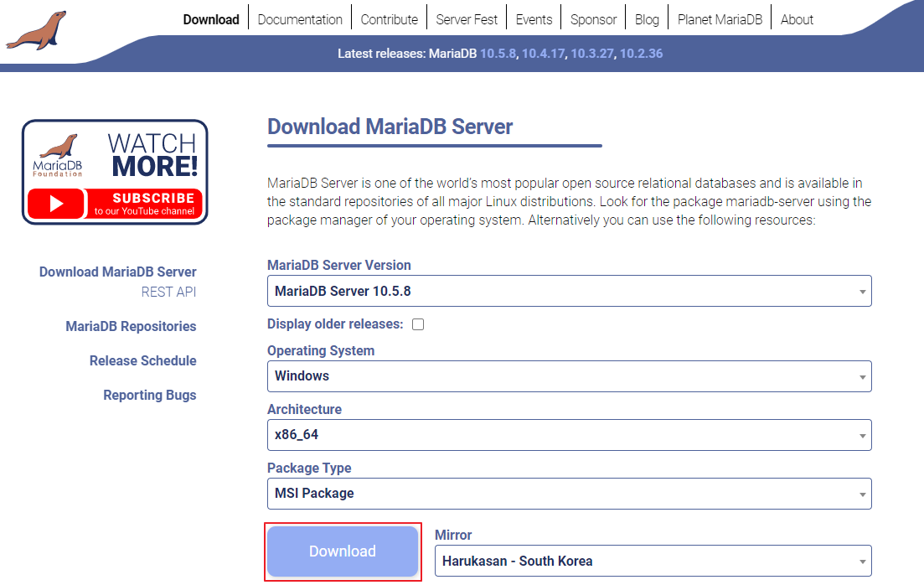Open Server Fest in the top navigation
The height and width of the screenshot is (585, 924).
point(467,19)
